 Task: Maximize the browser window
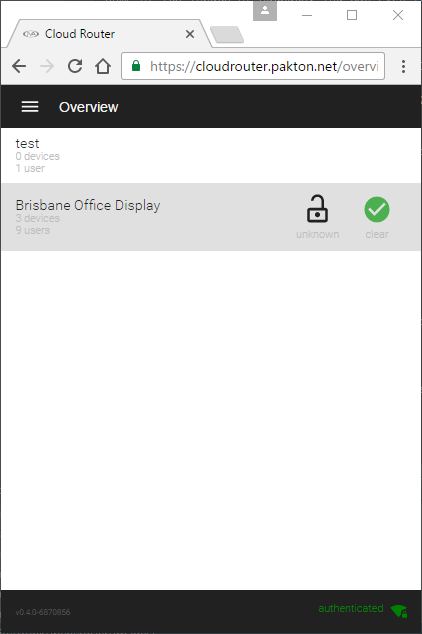352,15
